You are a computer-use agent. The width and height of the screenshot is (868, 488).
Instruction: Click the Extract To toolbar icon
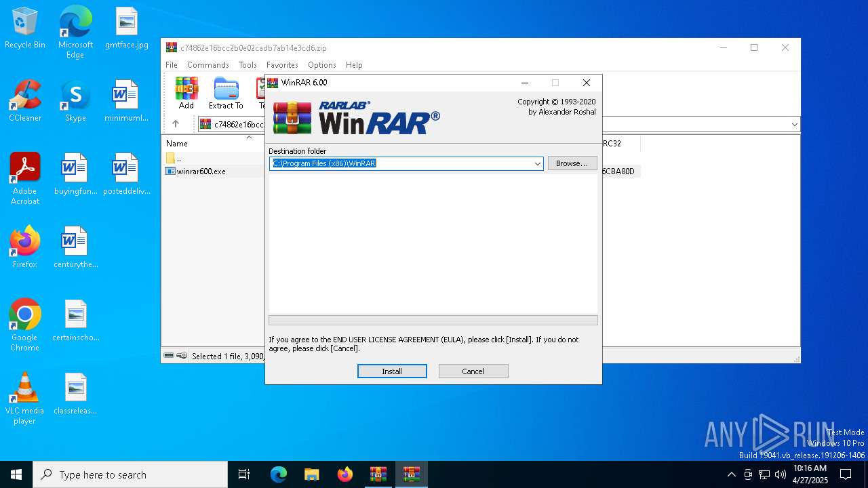(x=226, y=93)
